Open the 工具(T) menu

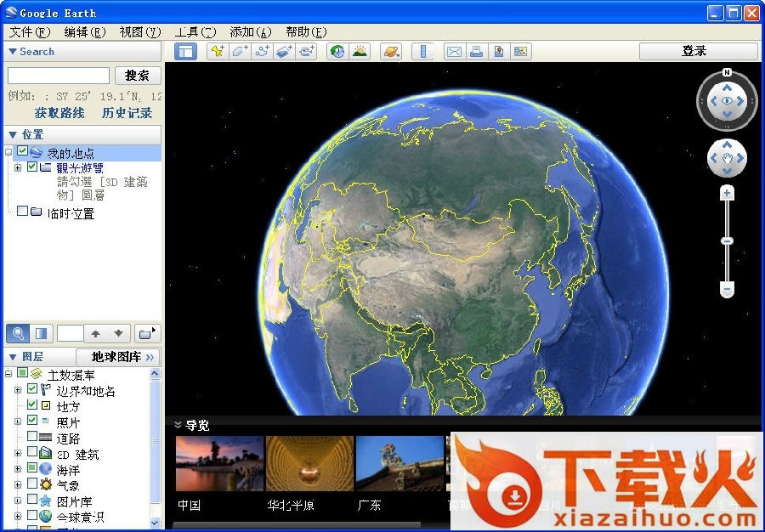pyautogui.click(x=195, y=32)
